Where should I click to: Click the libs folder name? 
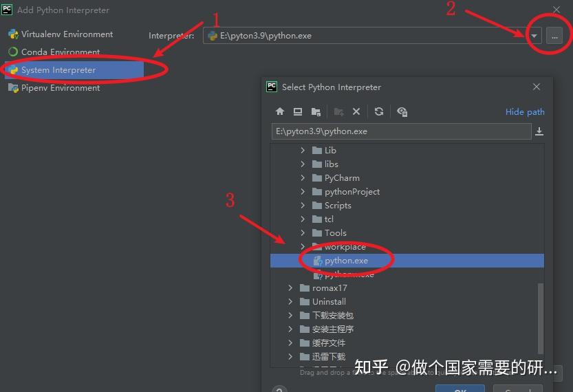(331, 164)
